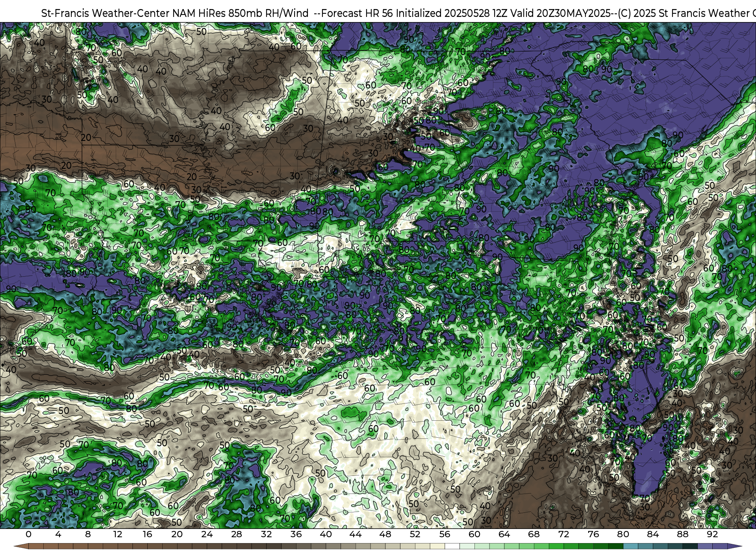Click the '88' label on the color scale

coord(682,534)
